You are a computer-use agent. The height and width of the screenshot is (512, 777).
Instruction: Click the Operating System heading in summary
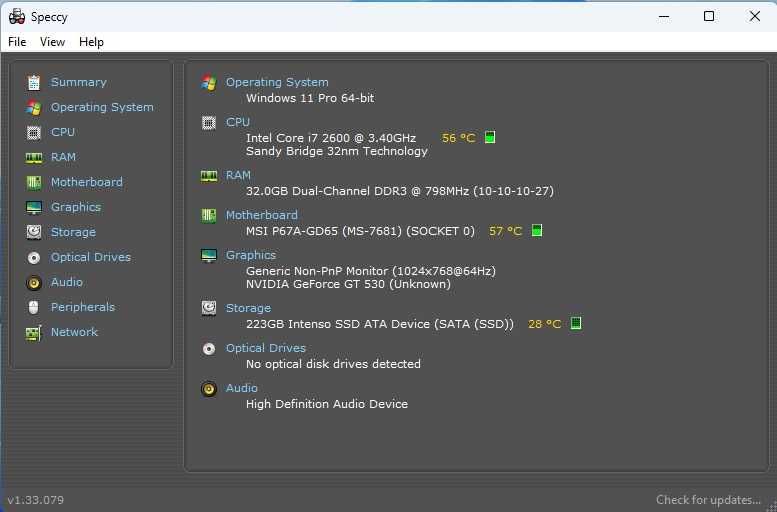point(277,82)
